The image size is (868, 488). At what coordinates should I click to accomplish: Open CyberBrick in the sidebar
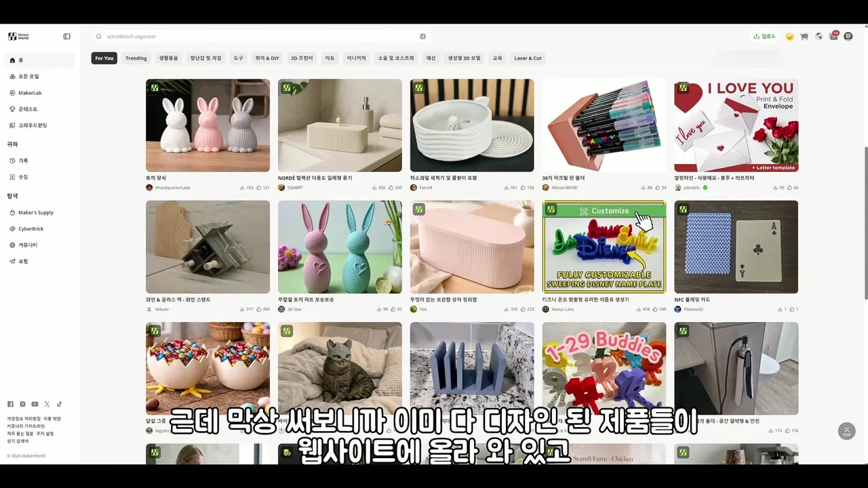(x=41, y=228)
